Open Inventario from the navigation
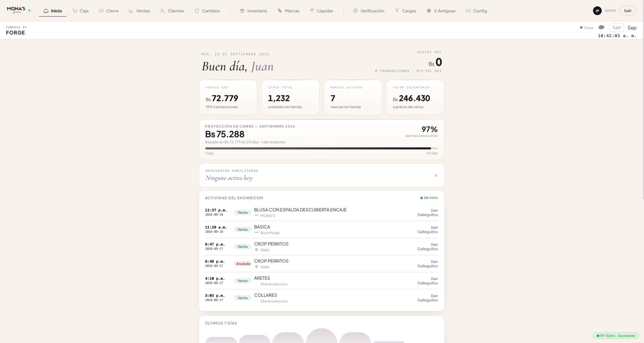 (253, 11)
